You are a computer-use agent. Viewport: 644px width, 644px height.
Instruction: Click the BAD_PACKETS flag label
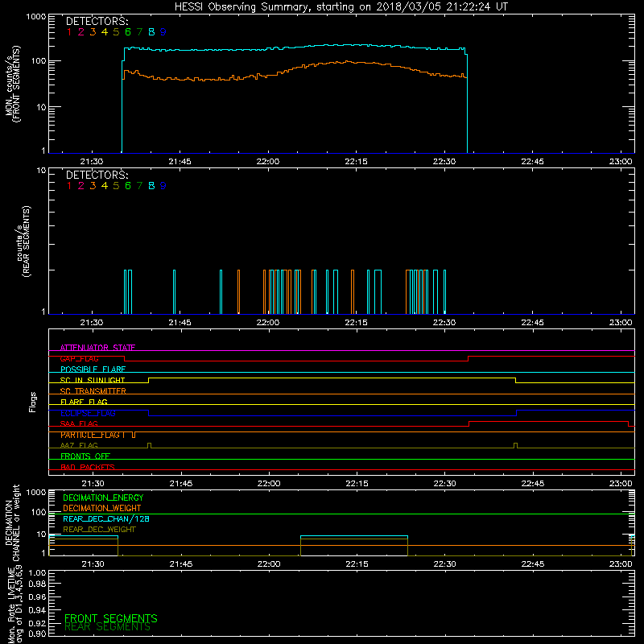pos(88,467)
